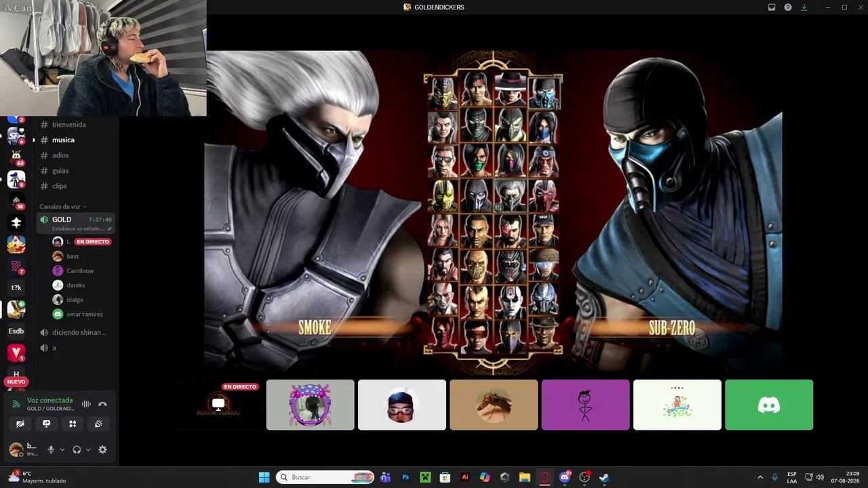Select the goggles avatar participant tile
The image size is (868, 488).
point(402,405)
